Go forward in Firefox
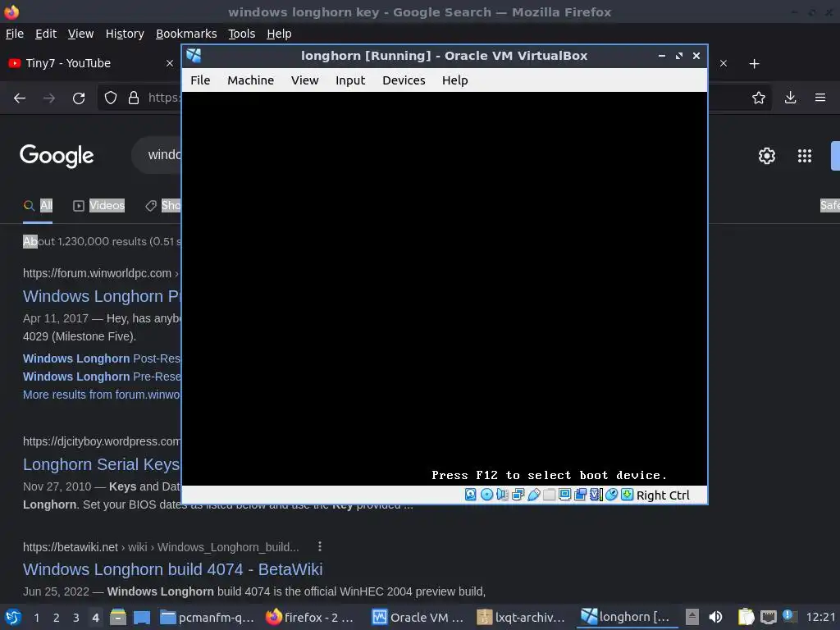840x630 pixels. pos(48,98)
